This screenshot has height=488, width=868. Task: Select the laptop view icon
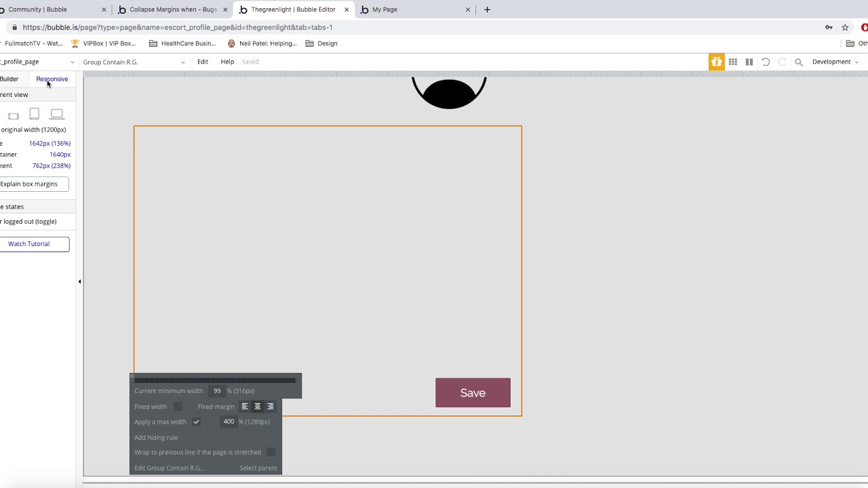(57, 115)
